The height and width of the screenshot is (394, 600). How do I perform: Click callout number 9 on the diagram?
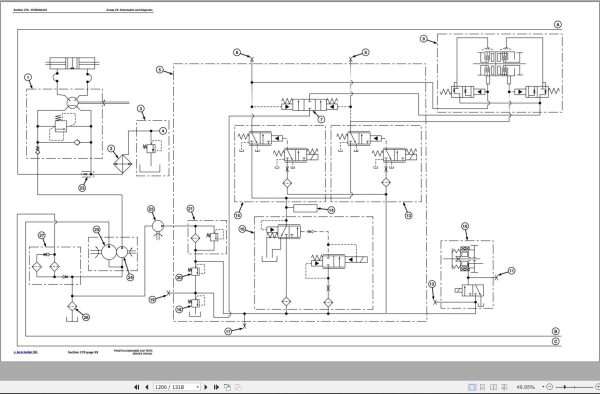pos(423,39)
